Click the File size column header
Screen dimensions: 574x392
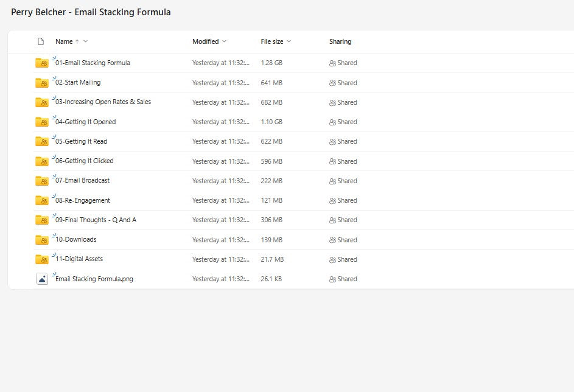(x=272, y=41)
